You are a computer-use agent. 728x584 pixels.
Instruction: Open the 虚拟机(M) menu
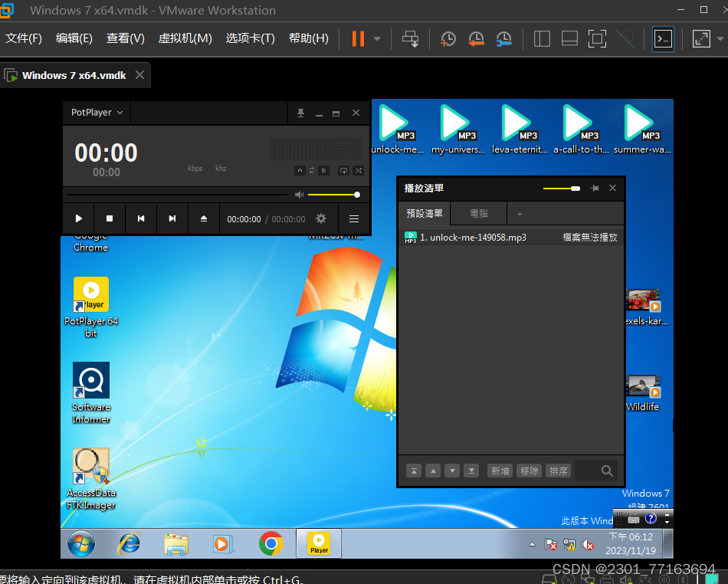[185, 38]
